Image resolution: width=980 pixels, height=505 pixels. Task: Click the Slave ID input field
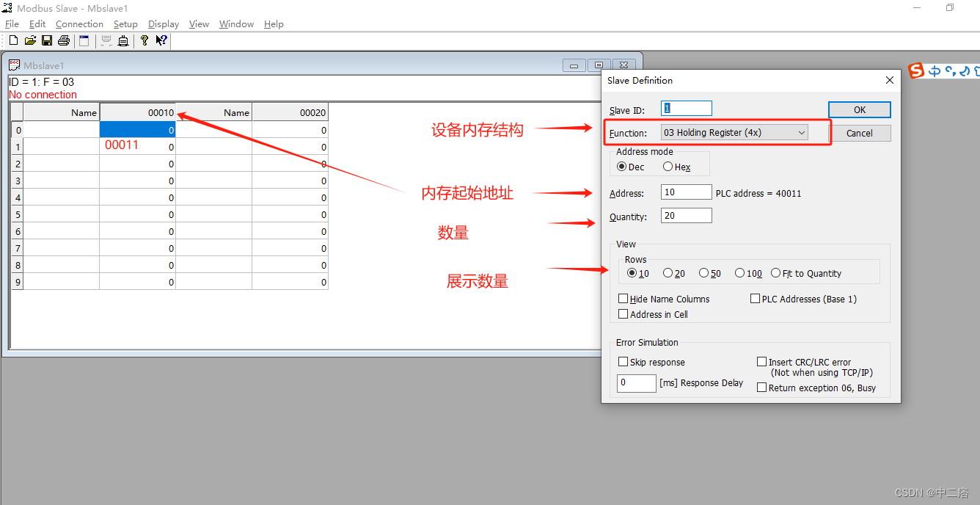point(687,108)
